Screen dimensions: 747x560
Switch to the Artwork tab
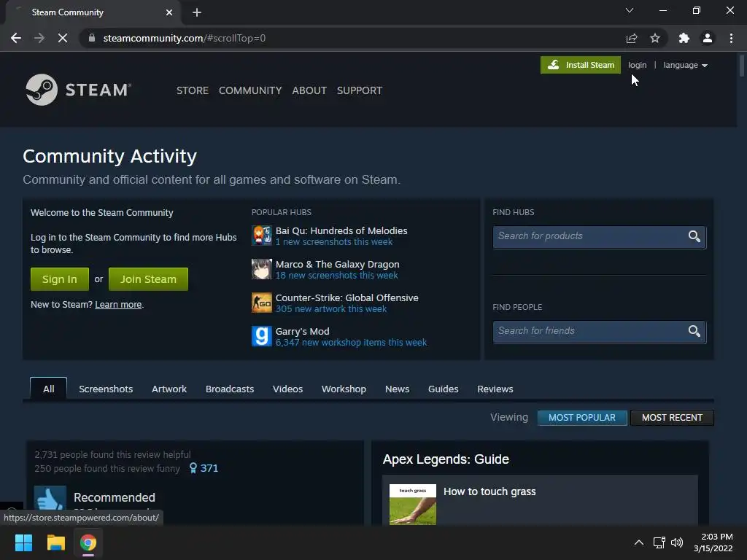169,389
